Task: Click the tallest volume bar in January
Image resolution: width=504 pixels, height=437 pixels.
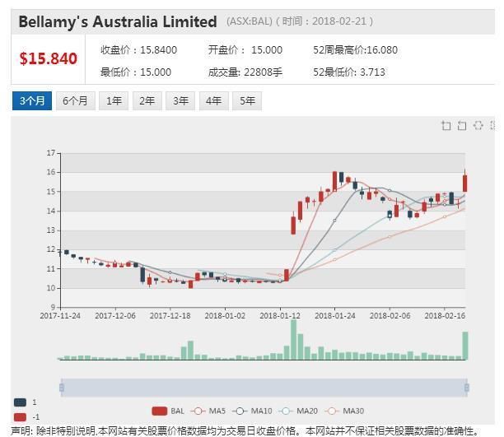Action: point(293,340)
